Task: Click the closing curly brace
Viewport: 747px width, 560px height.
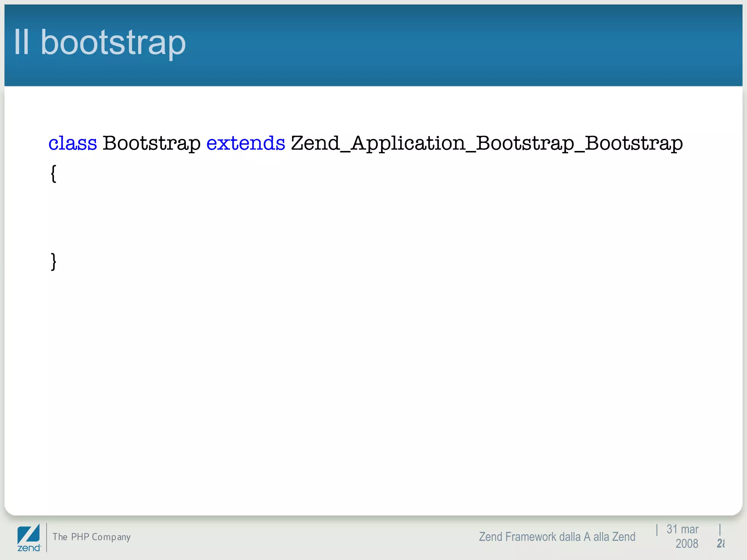Action: [x=53, y=261]
